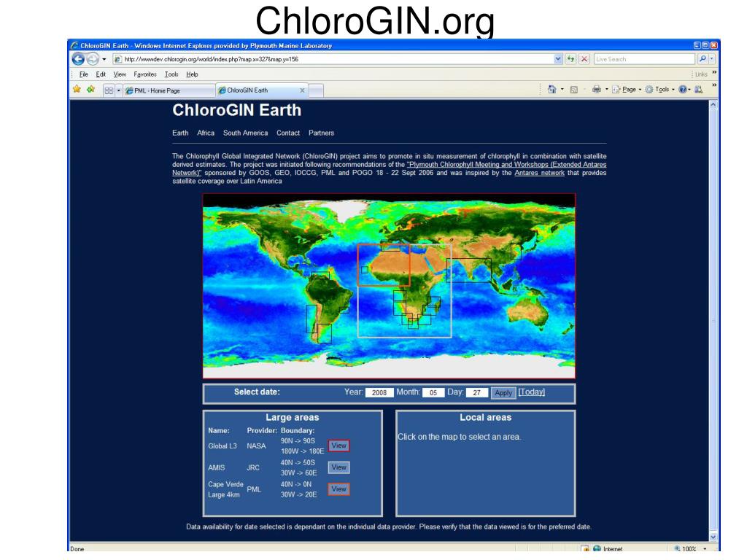Click the Research toolbar icon
The height and width of the screenshot is (560, 747).
[x=698, y=89]
